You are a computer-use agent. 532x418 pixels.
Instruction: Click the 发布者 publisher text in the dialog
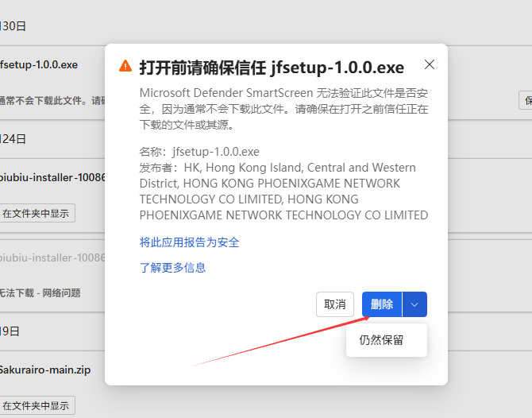pos(283,192)
